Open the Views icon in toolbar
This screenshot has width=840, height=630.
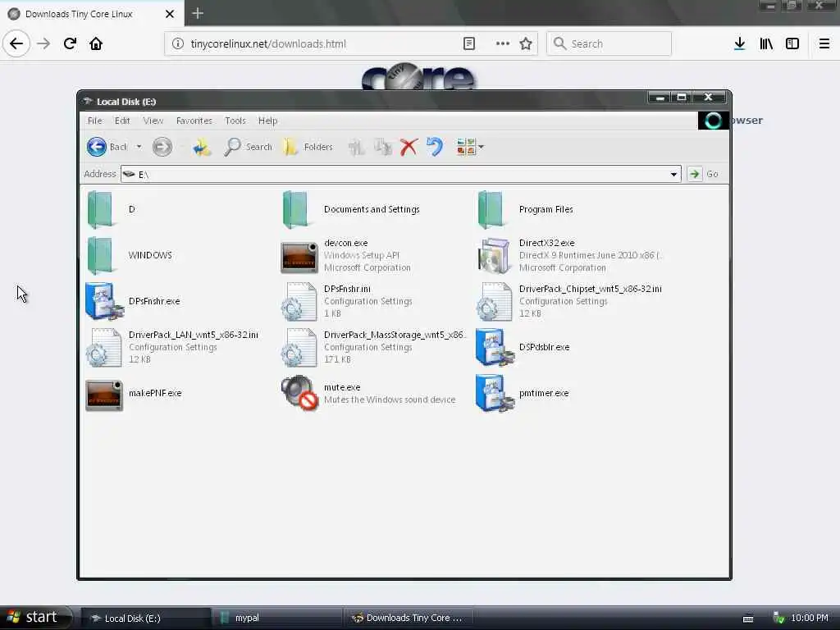466,147
